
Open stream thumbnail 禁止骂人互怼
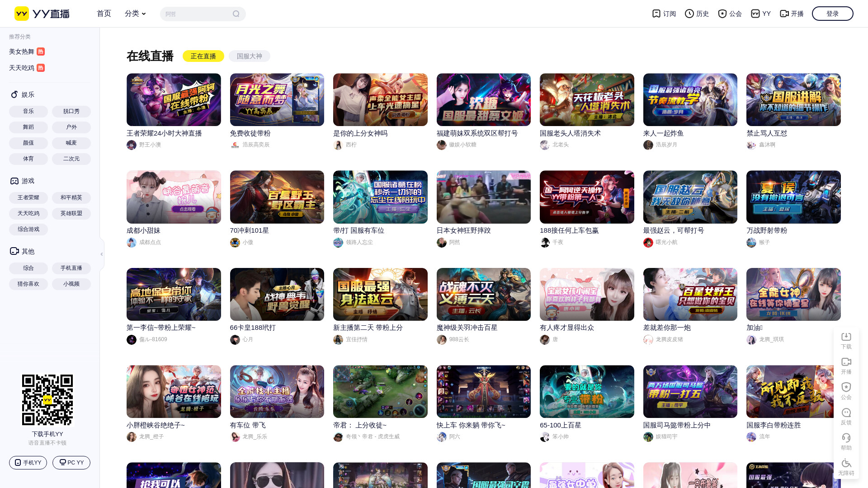(793, 100)
